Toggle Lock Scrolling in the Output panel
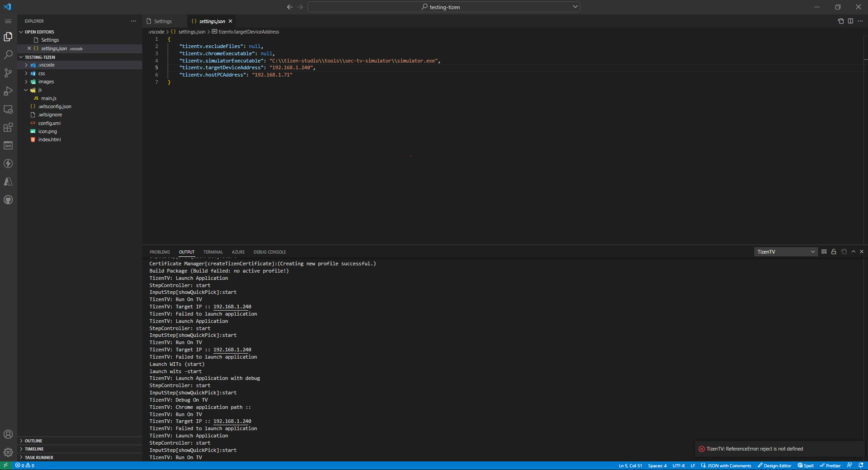The height and width of the screenshot is (470, 868). tap(834, 252)
